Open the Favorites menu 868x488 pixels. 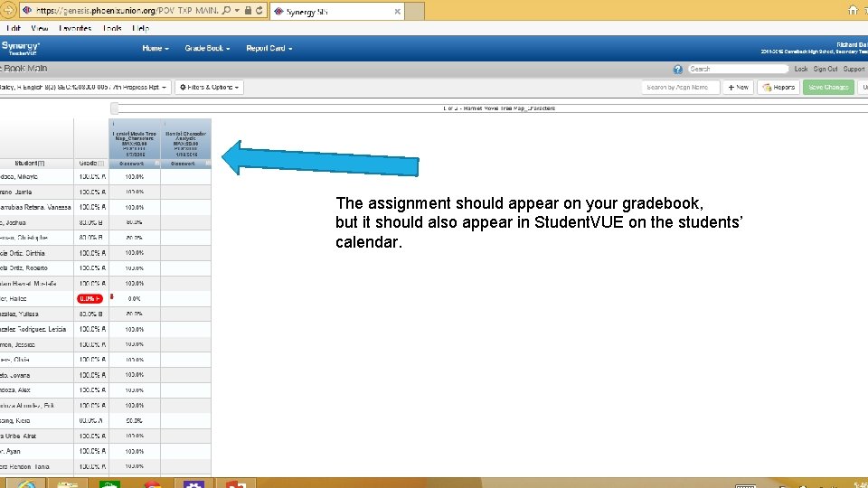tap(75, 28)
